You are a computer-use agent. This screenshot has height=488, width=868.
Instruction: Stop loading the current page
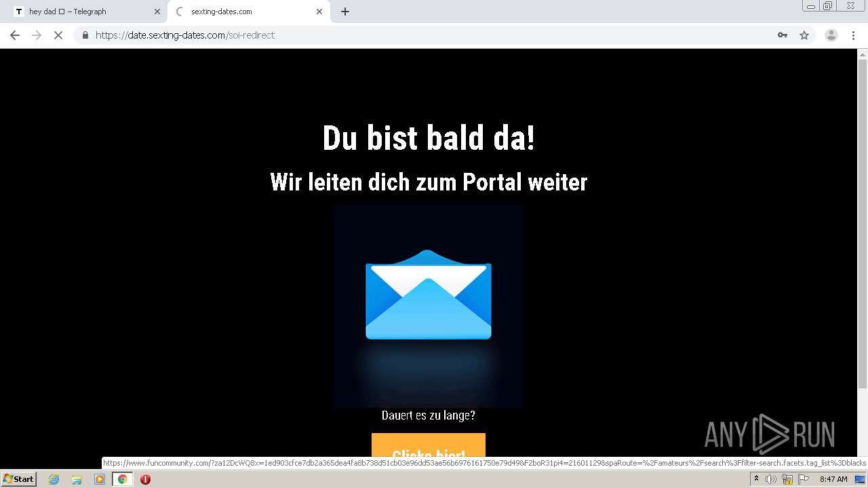pos(58,35)
